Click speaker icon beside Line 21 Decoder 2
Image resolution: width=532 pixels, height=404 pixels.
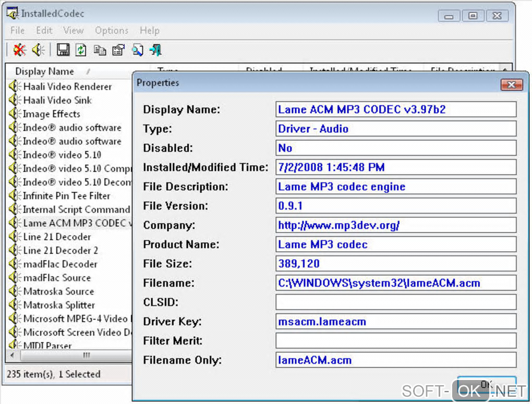point(15,250)
